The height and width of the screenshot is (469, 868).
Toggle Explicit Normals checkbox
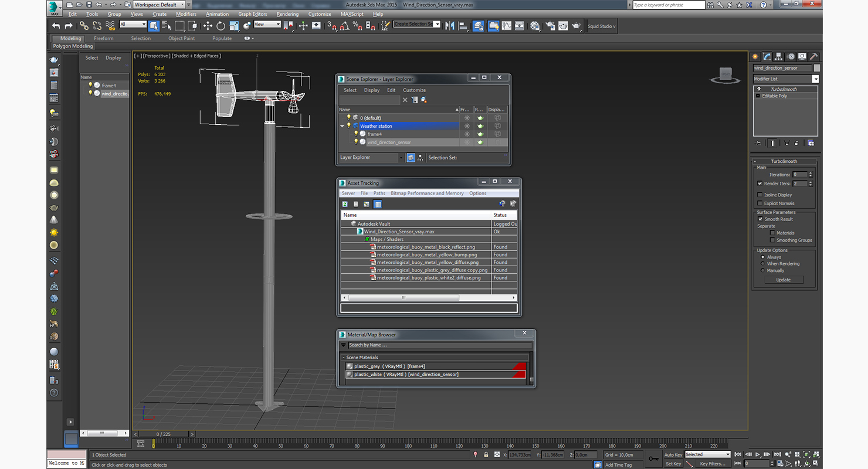[760, 203]
